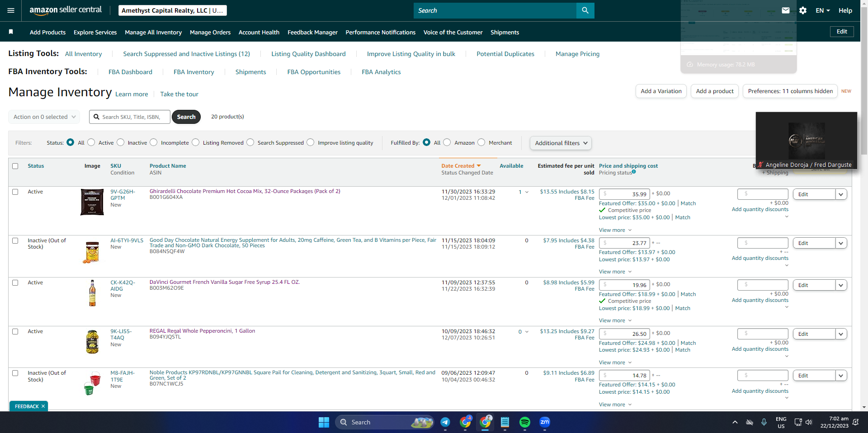This screenshot has height=433, width=868.
Task: Click the Add a product button
Action: (715, 91)
